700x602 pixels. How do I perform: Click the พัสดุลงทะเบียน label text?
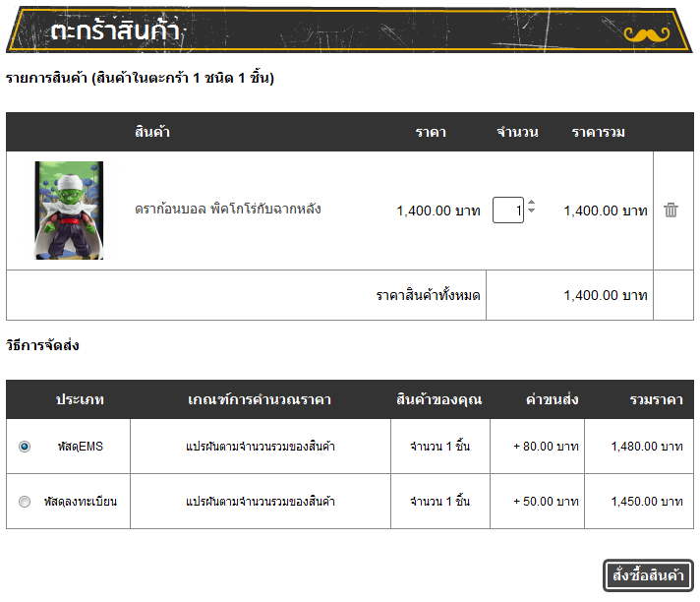pos(80,502)
